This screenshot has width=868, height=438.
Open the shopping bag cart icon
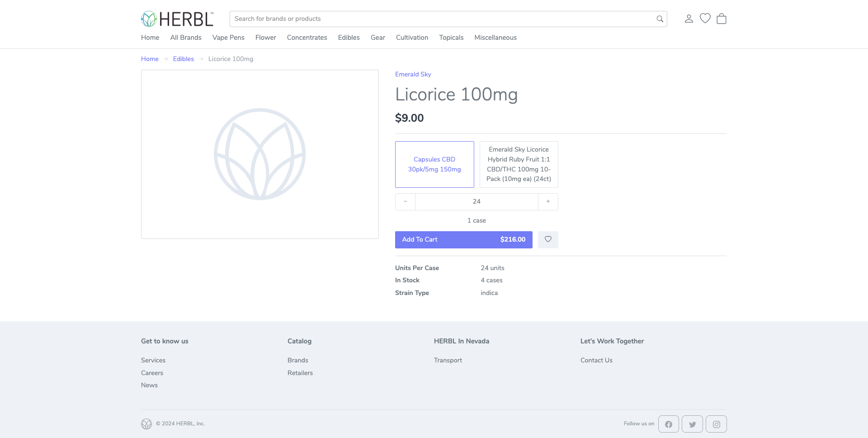(x=722, y=19)
